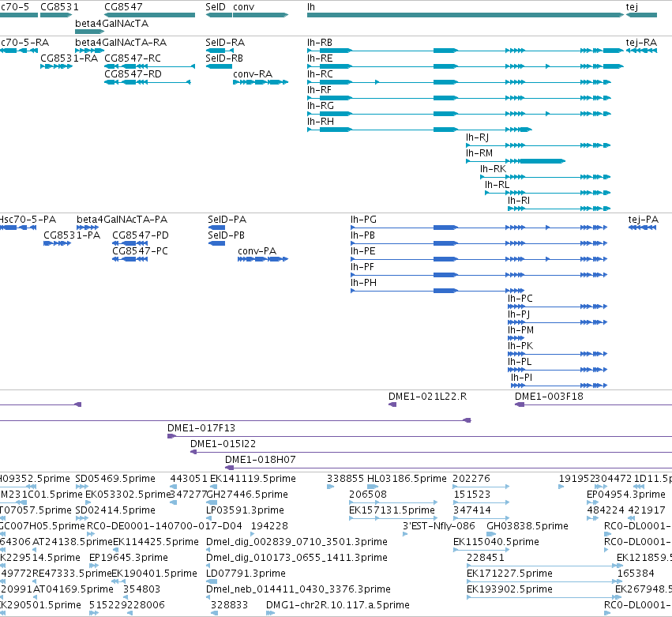Click the CG8531 gene label
The height and width of the screenshot is (617, 672).
pyautogui.click(x=59, y=7)
